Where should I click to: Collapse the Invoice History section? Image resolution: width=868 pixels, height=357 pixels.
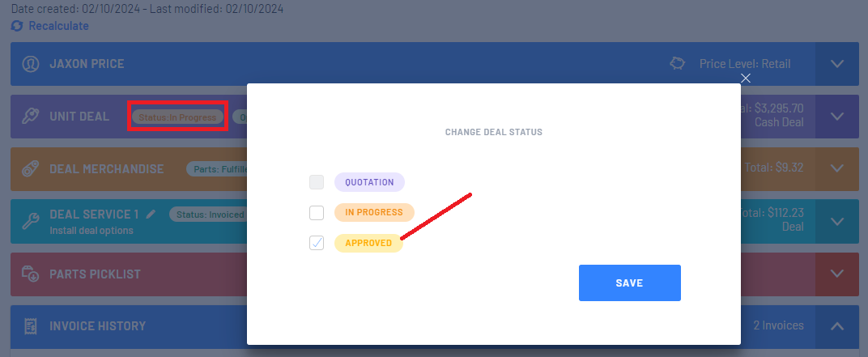(x=837, y=326)
